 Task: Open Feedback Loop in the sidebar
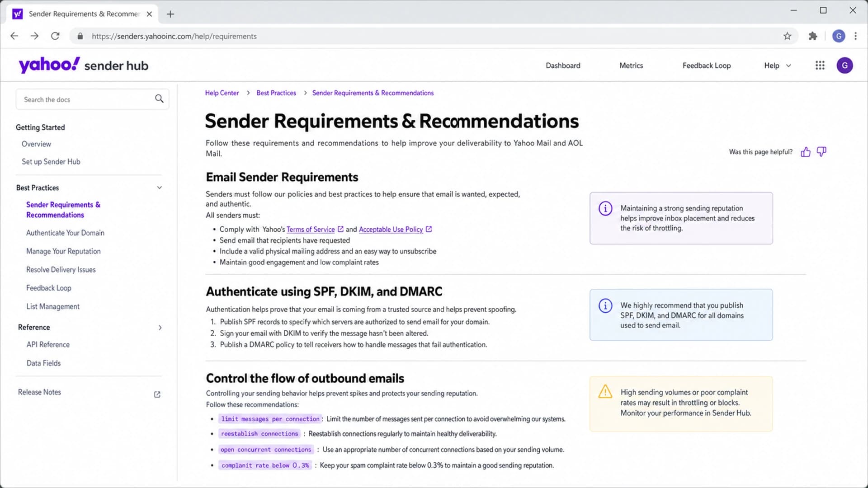(x=48, y=288)
